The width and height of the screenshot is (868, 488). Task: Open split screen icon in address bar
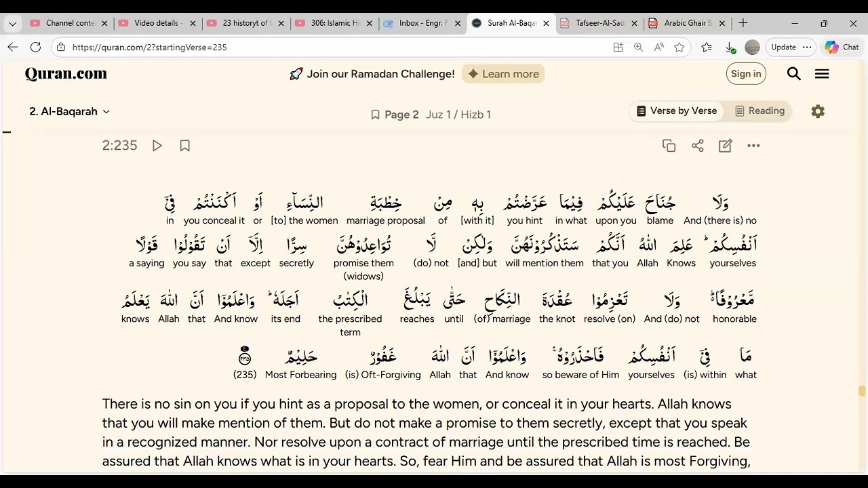pyautogui.click(x=618, y=47)
